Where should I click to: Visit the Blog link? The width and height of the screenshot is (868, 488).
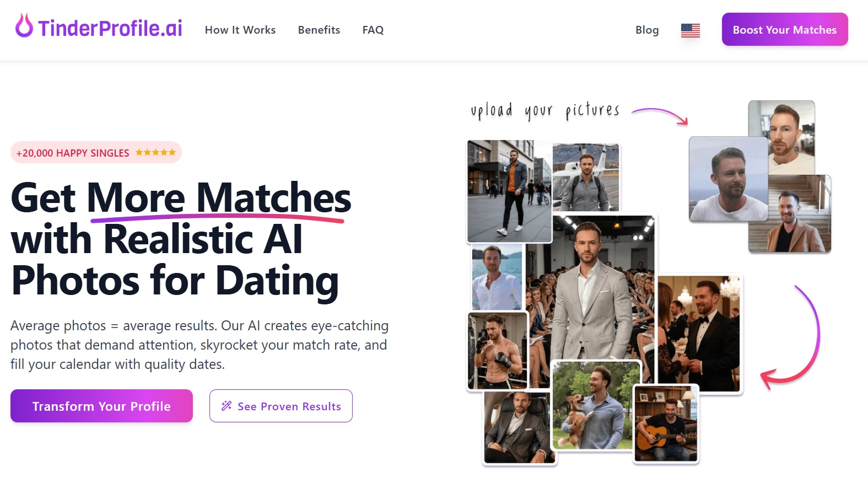(647, 30)
